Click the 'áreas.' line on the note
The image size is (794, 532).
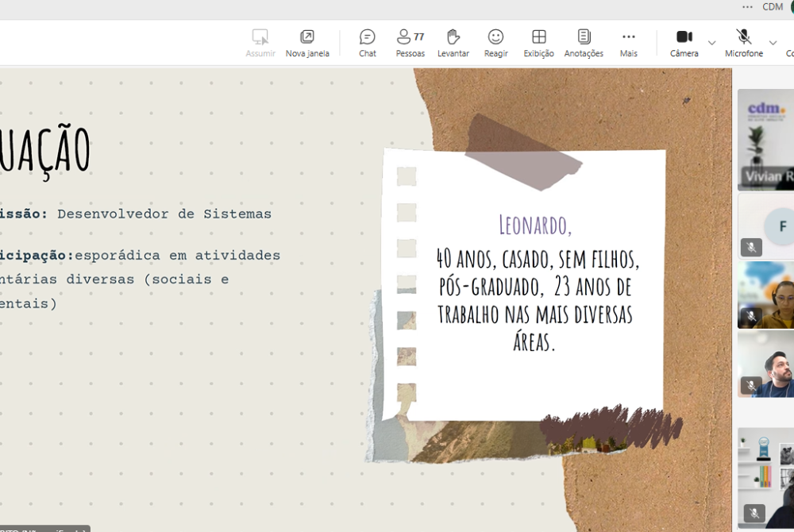coord(534,341)
